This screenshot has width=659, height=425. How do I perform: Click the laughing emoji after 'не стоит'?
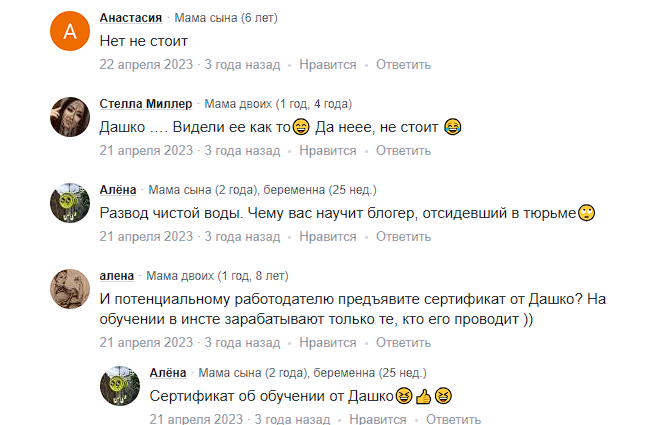tap(453, 128)
